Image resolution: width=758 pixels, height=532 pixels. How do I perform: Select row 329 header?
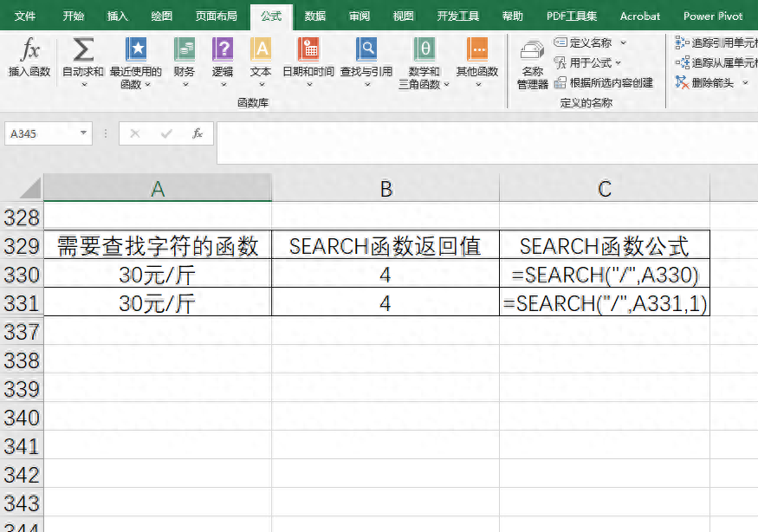(22, 246)
